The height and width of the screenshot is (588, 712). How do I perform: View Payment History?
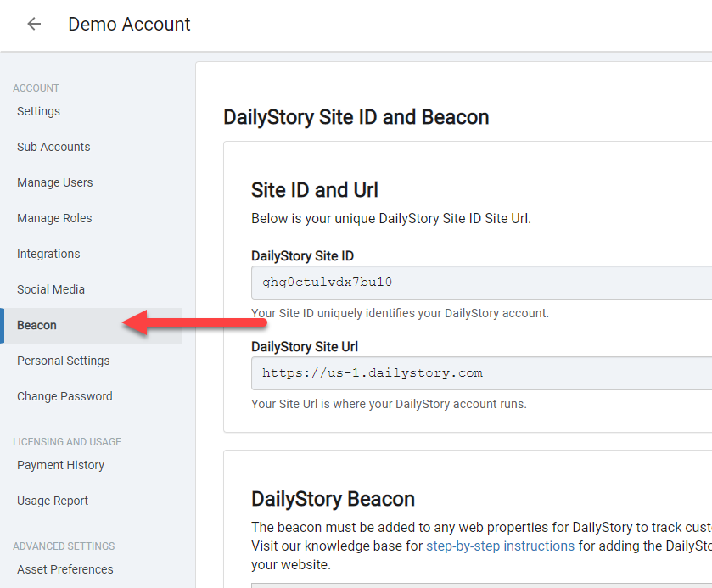coord(61,465)
